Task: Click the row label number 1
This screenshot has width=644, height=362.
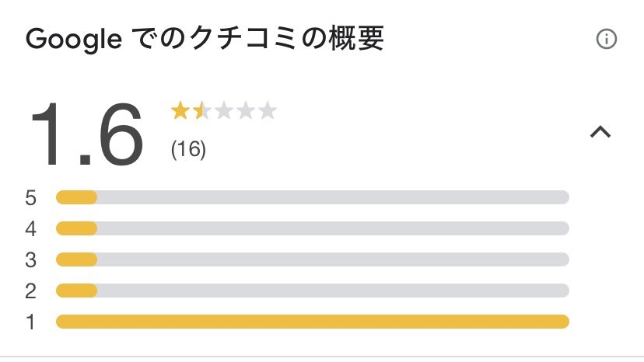Action: pos(31,322)
